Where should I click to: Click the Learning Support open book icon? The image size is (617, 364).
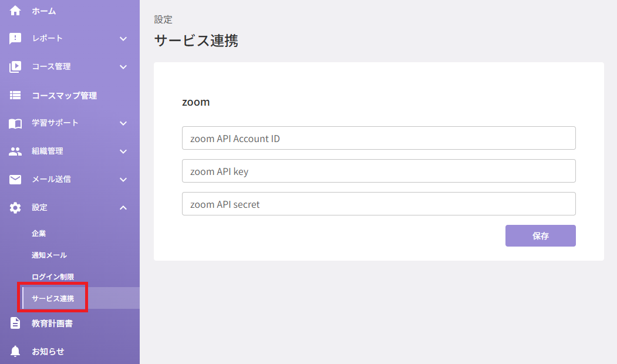click(x=15, y=123)
